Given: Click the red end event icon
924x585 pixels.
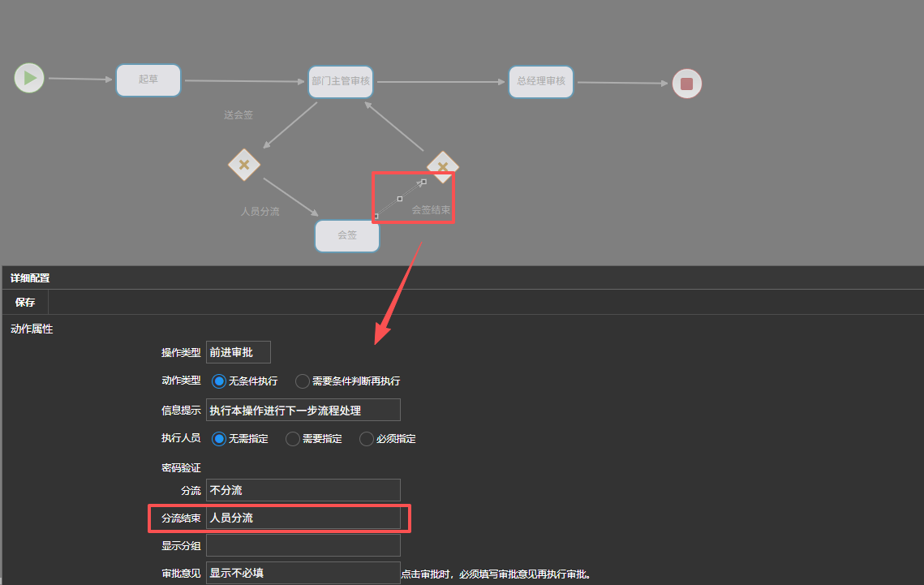Looking at the screenshot, I should [x=686, y=84].
